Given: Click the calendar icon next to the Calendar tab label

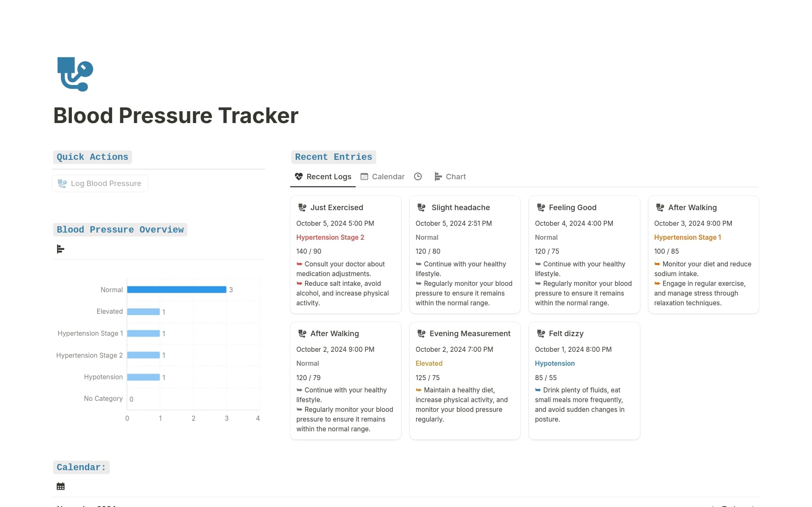Looking at the screenshot, I should [364, 176].
